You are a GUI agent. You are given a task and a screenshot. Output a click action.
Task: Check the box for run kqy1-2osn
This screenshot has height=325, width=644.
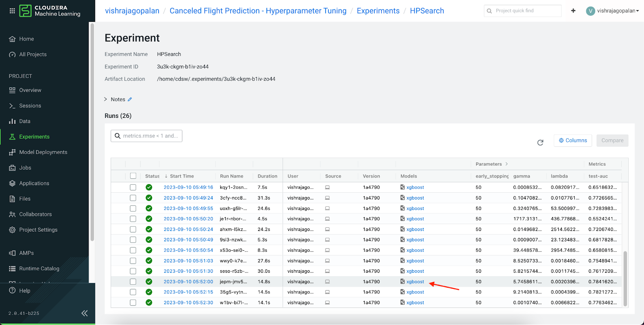133,187
